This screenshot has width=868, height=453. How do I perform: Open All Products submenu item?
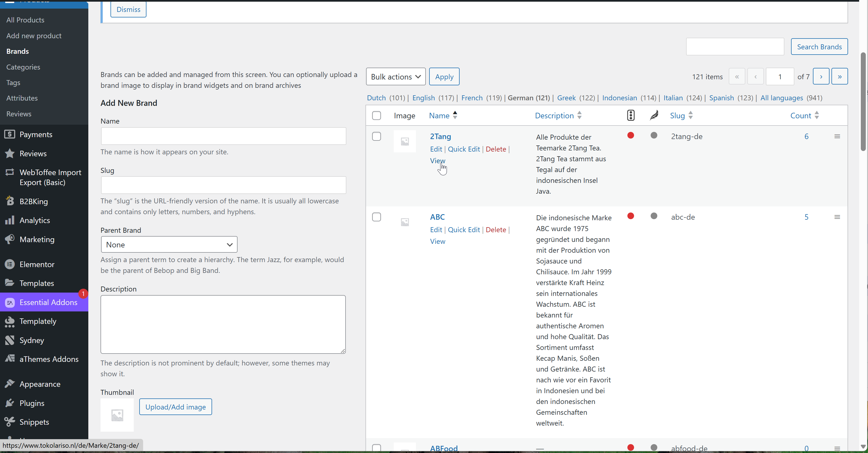[25, 20]
